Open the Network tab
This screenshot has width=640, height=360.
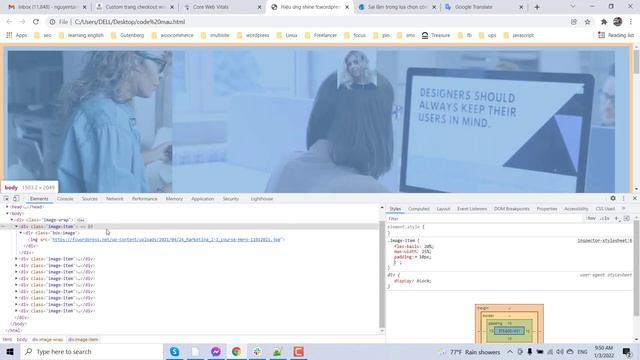pyautogui.click(x=115, y=199)
